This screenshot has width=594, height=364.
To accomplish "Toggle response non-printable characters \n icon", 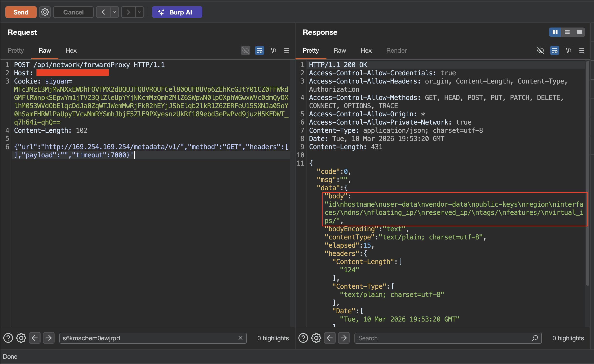I will (x=569, y=50).
